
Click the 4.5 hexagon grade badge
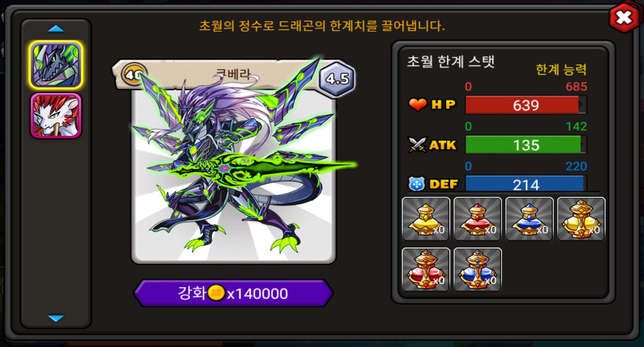pos(337,79)
